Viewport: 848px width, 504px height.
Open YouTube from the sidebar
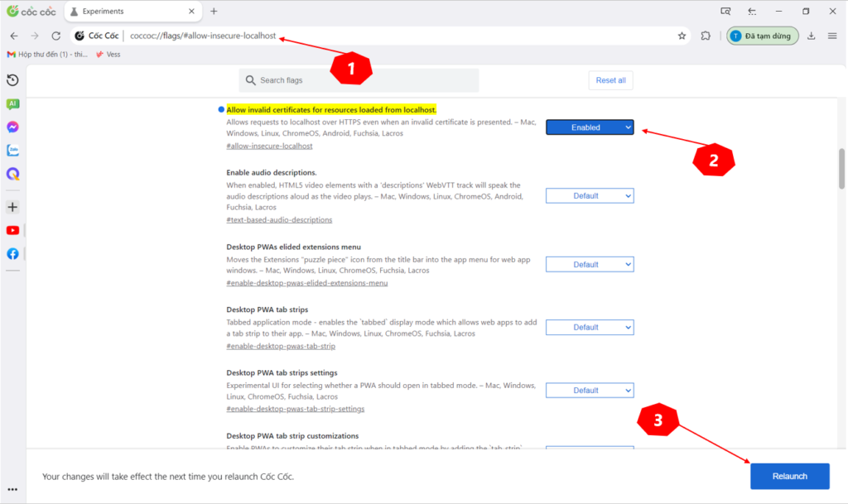tap(12, 230)
